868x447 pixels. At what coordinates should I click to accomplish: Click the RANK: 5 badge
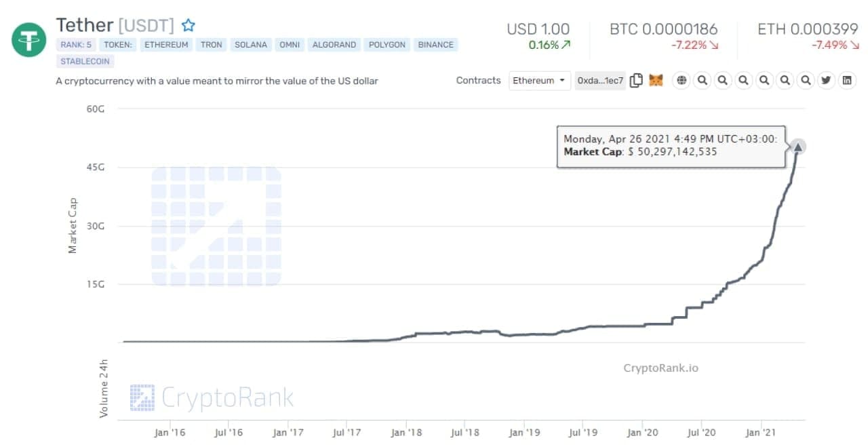click(75, 45)
